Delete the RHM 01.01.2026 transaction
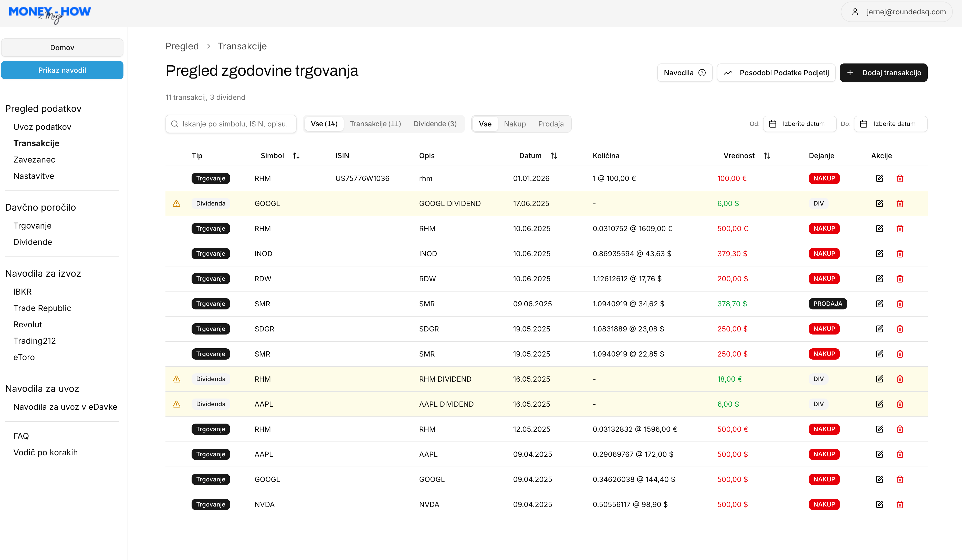Image resolution: width=962 pixels, height=560 pixels. 900,178
